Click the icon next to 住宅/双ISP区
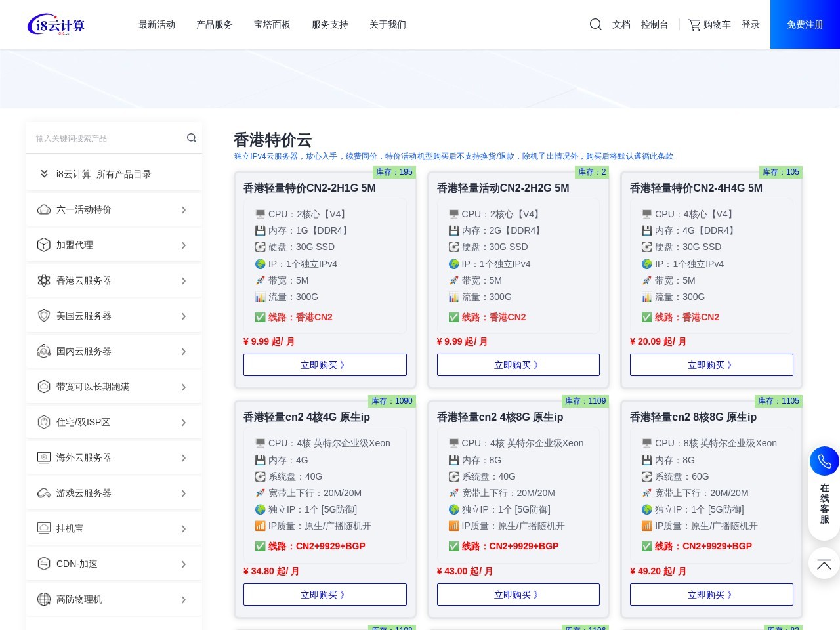This screenshot has height=630, width=840. click(x=44, y=422)
